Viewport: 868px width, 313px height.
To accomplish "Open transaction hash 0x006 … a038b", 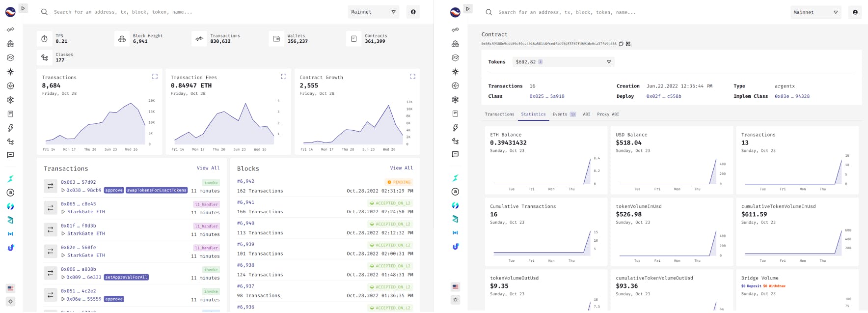I will [x=78, y=269].
